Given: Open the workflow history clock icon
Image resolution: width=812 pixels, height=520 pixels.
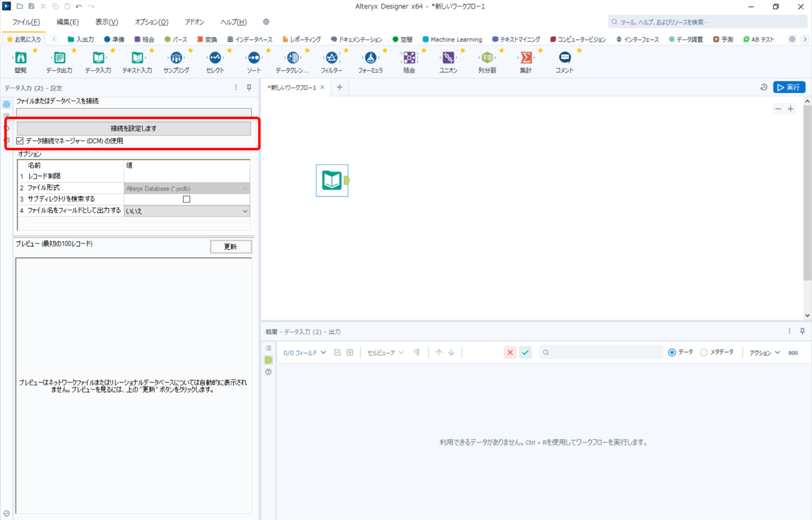Looking at the screenshot, I should click(x=764, y=87).
